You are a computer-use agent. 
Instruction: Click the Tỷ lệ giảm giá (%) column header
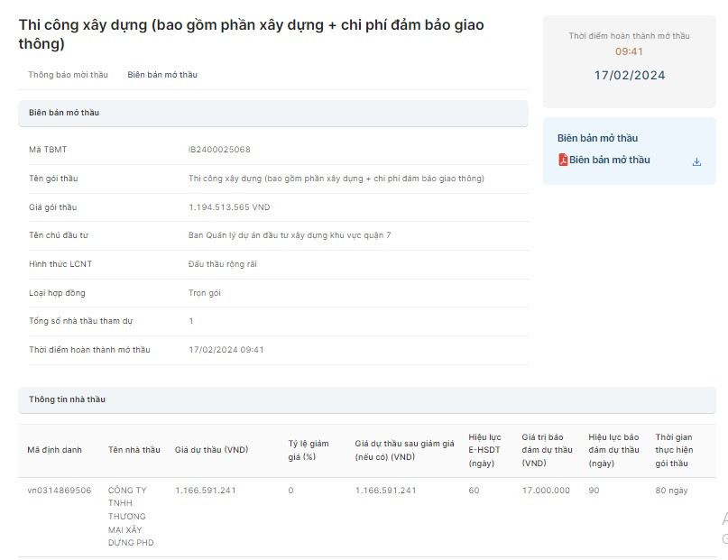310,449
